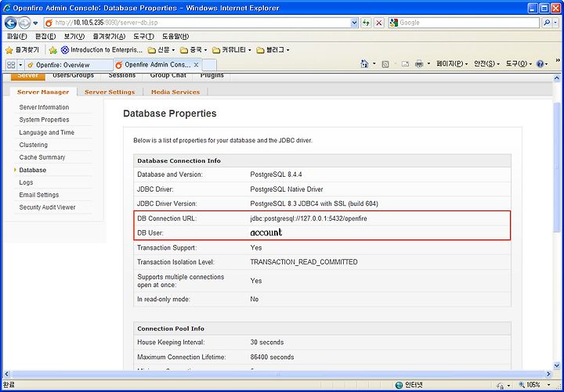Refresh the page with the green arrows icon
This screenshot has width=564, height=392.
tap(366, 23)
